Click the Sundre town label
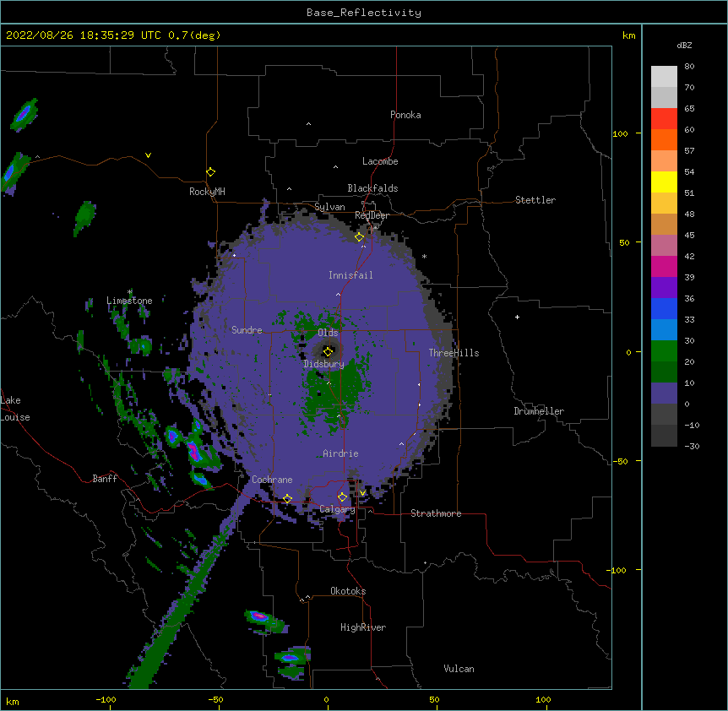This screenshot has width=728, height=711. point(247,330)
